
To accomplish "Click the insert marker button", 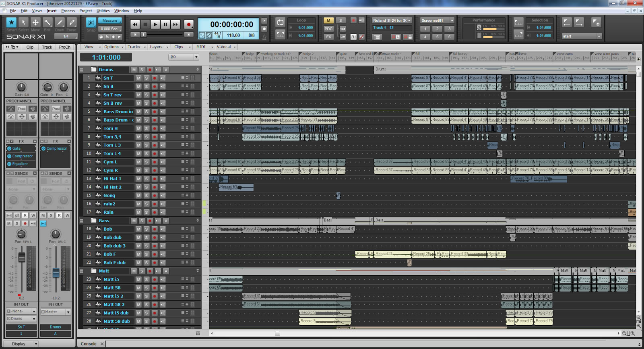I will tap(597, 23).
